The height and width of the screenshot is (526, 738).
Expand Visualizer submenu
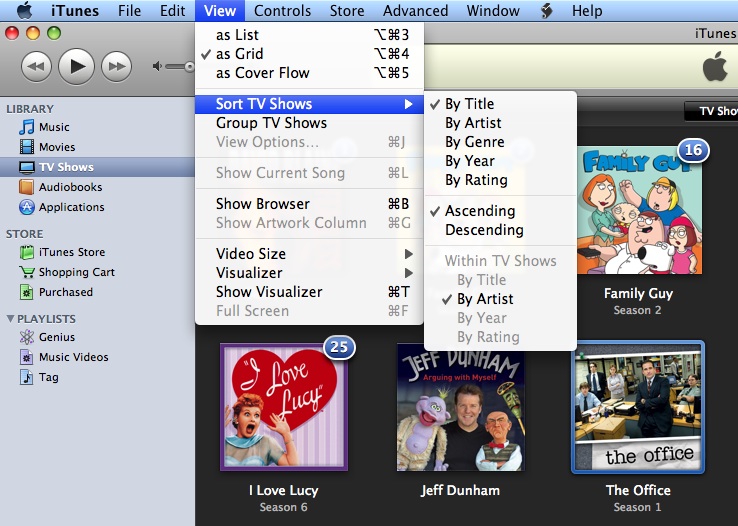[x=309, y=273]
